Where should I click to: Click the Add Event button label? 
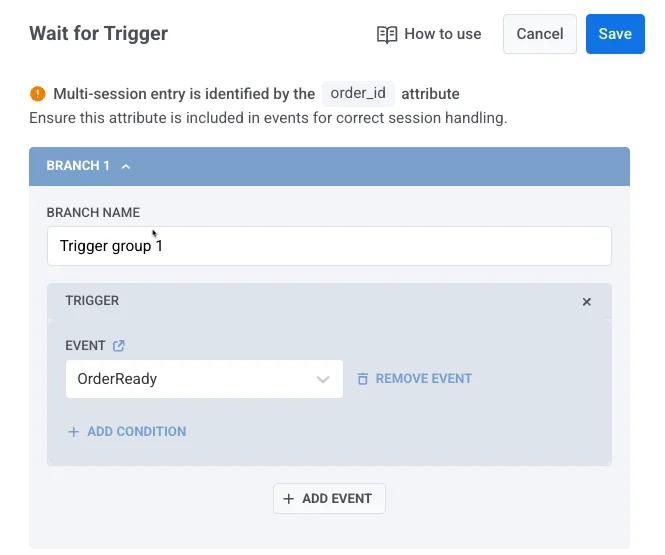[x=337, y=498]
